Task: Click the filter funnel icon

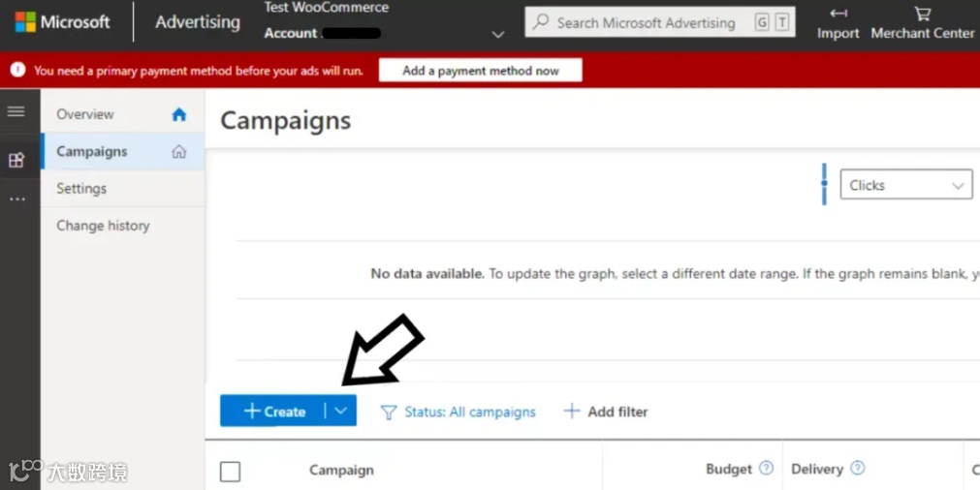Action: [389, 413]
